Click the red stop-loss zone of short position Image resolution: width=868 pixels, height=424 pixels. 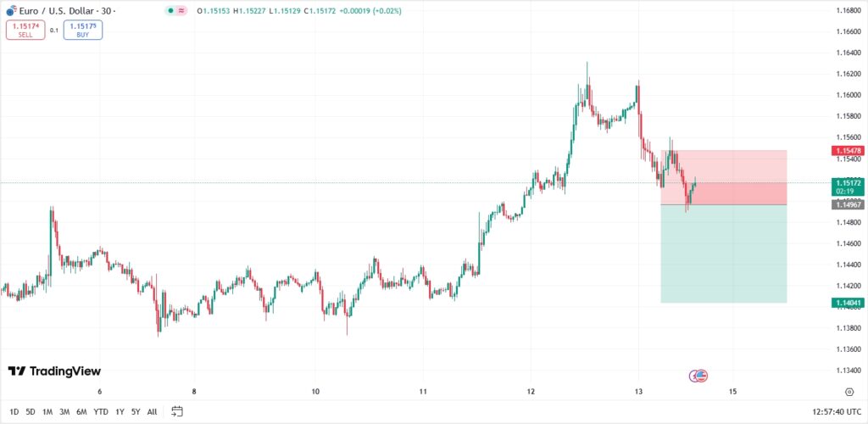(x=724, y=178)
